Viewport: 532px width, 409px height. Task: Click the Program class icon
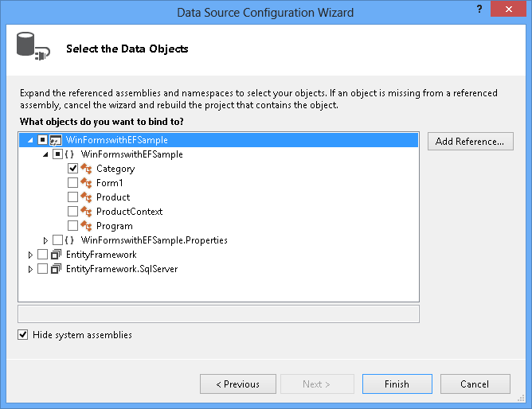(x=87, y=226)
